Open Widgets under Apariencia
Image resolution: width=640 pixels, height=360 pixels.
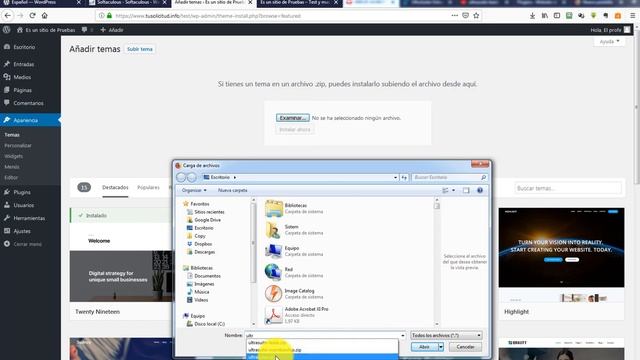[x=13, y=156]
